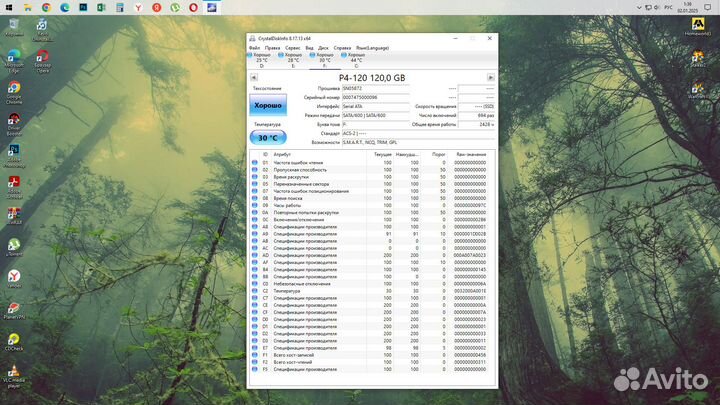Click the Raw-значения column header

pos(471,155)
